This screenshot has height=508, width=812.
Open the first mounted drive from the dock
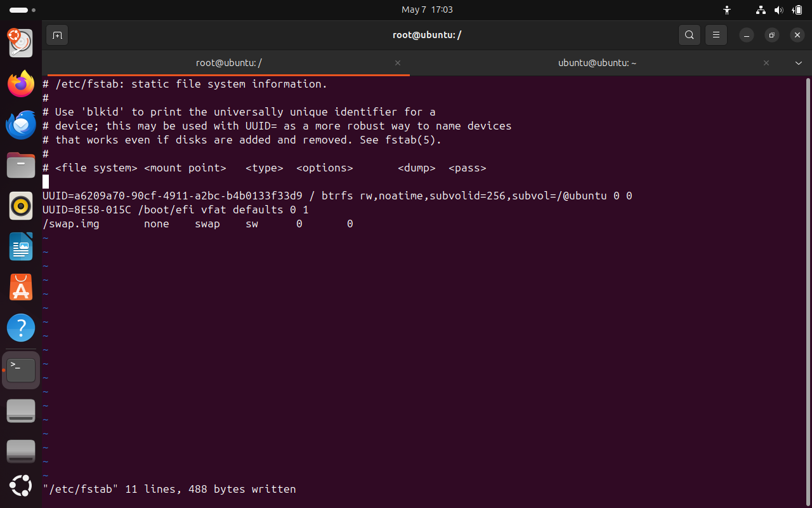(21, 410)
